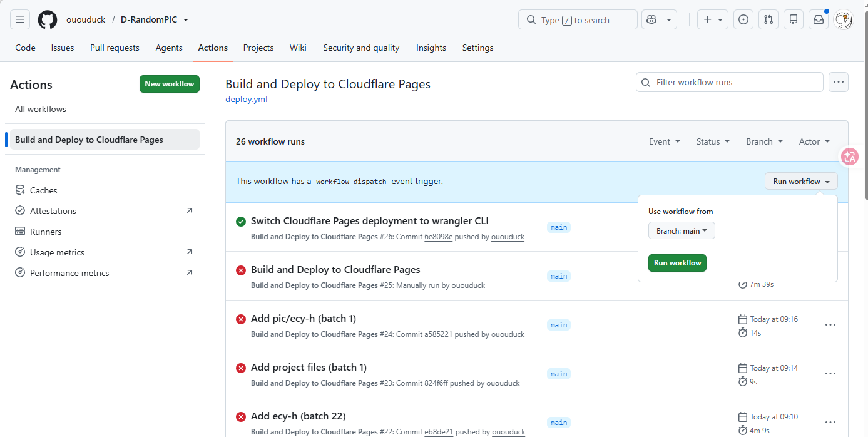Image resolution: width=868 pixels, height=437 pixels.
Task: Click the Caches database icon
Action: click(x=20, y=190)
